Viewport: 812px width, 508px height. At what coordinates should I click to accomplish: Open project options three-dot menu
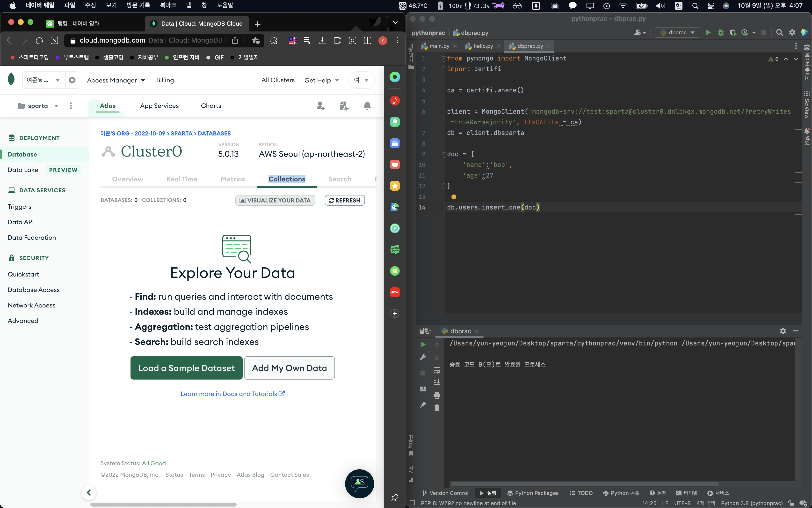point(71,106)
